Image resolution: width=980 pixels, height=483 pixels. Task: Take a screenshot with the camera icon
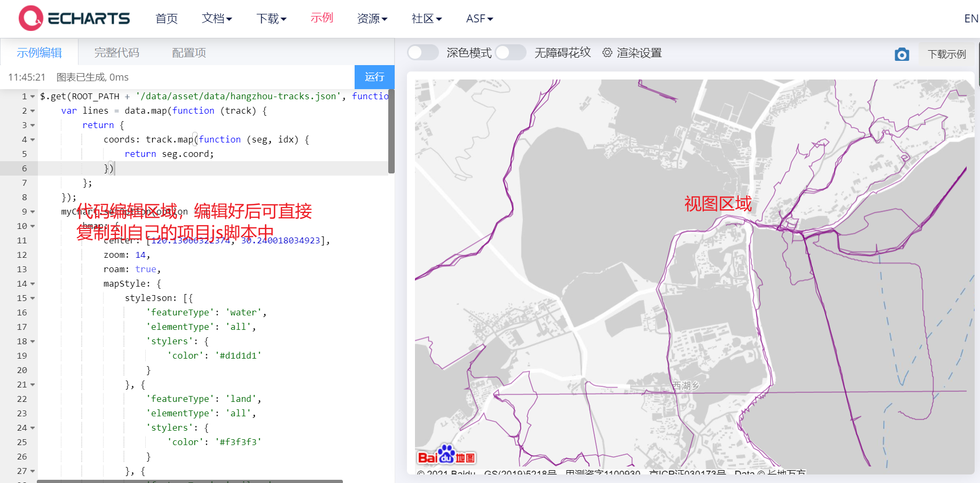point(902,54)
